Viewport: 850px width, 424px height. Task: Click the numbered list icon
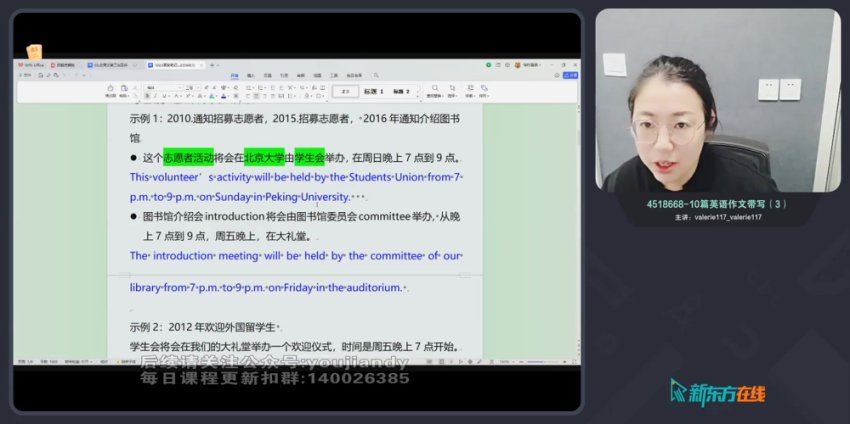260,88
